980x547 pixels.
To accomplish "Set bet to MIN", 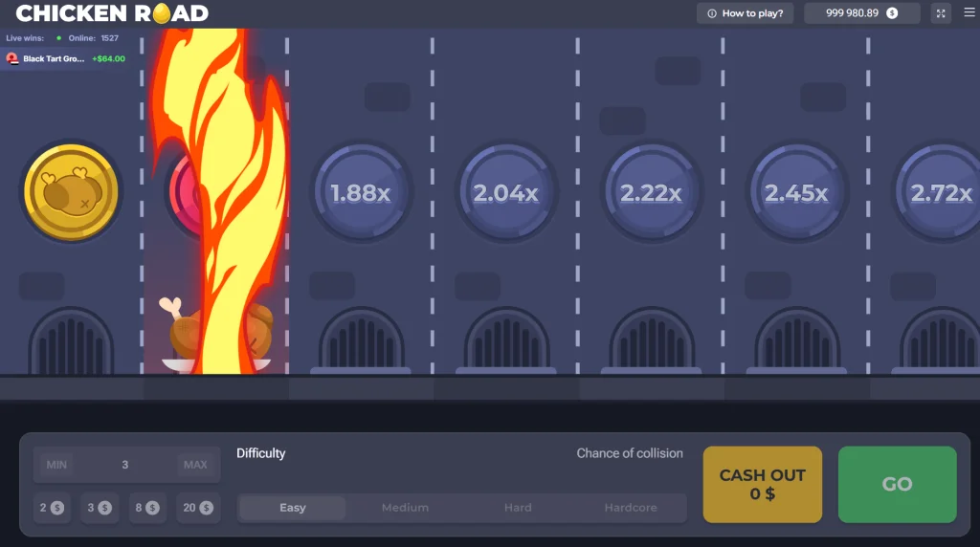I will [56, 465].
